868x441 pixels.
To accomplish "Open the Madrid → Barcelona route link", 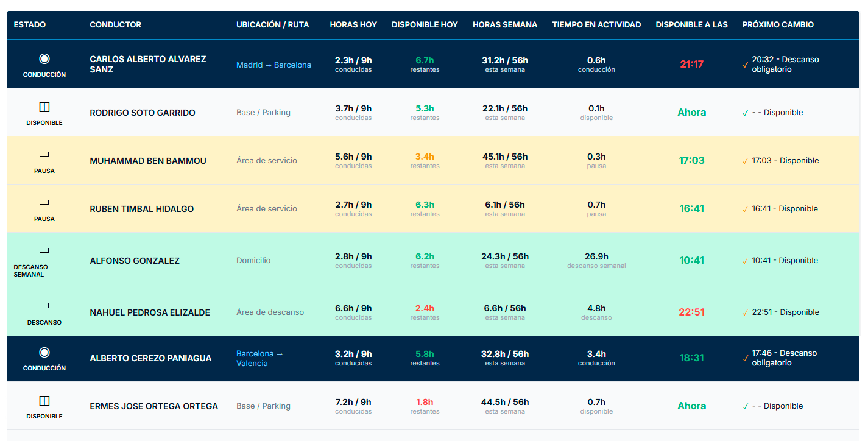I will coord(273,65).
